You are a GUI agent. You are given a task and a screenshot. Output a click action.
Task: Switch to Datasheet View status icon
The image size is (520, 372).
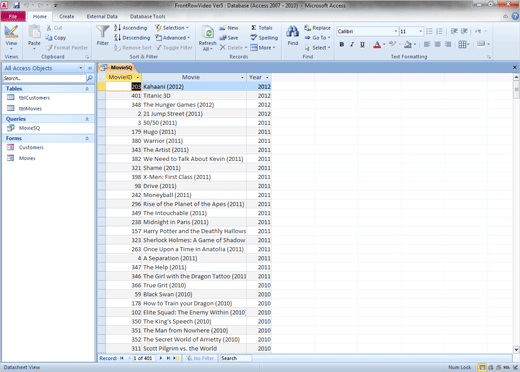pos(482,367)
